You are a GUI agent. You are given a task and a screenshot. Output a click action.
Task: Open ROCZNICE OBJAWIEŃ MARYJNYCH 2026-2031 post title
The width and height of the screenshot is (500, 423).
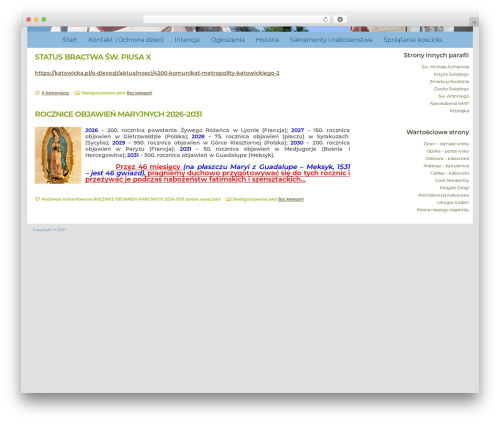[x=118, y=114]
